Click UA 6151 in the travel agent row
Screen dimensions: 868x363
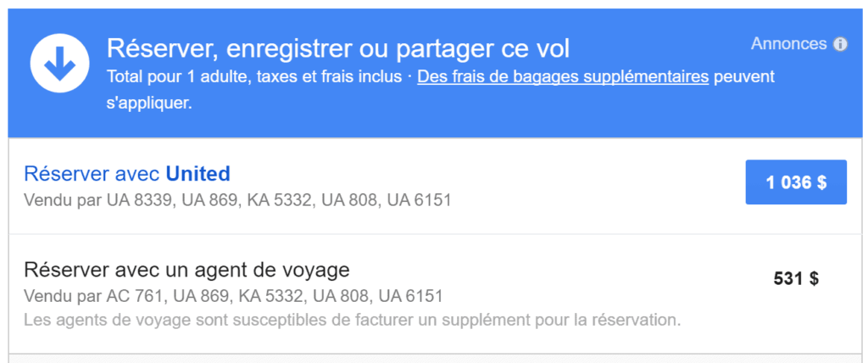(x=411, y=297)
